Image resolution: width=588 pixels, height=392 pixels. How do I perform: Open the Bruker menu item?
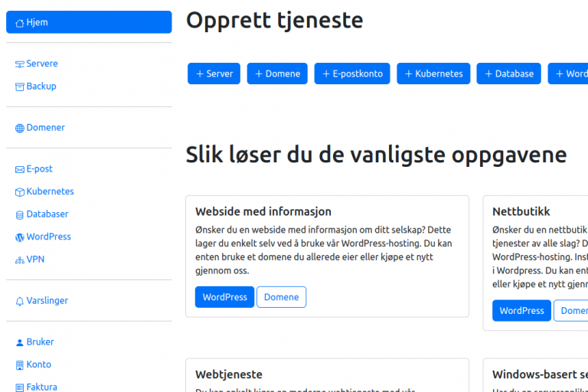coord(40,342)
